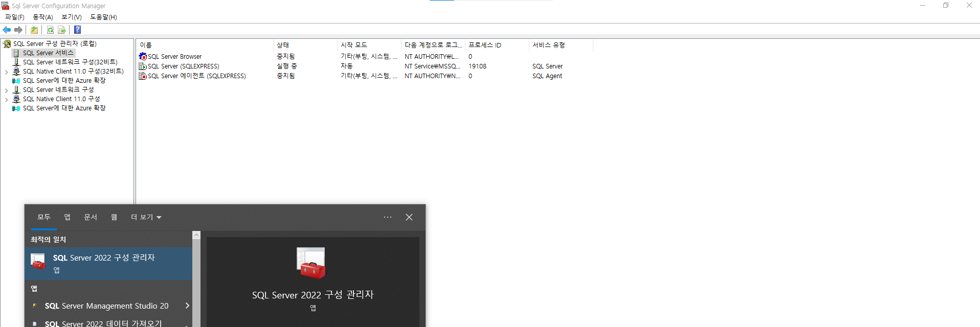Sort by the 이름 column header
Screen dimensions: 980x327
(205, 45)
